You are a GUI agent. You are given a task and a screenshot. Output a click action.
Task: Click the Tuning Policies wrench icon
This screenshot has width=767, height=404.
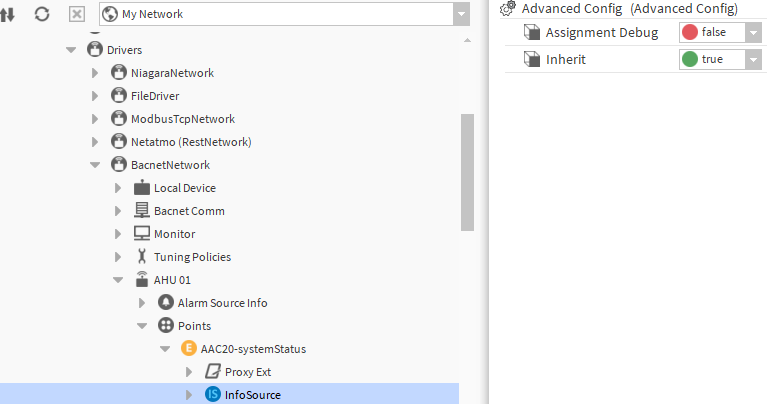coord(142,257)
